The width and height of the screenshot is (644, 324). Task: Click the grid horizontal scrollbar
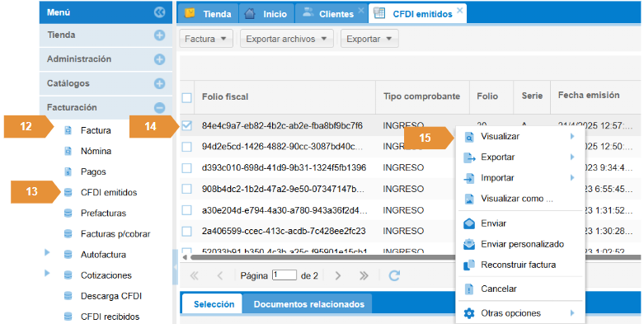tap(415, 257)
